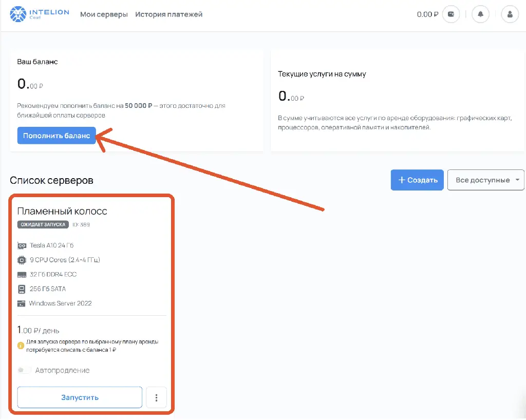Open the wallet icon in header
526x420 pixels.
452,14
